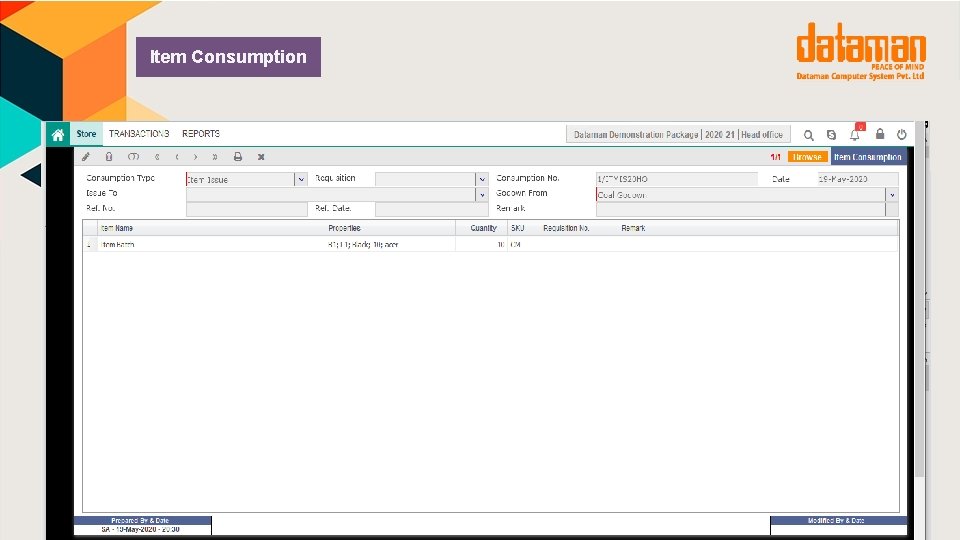
Task: Open the REPORTS menu
Action: click(201, 133)
